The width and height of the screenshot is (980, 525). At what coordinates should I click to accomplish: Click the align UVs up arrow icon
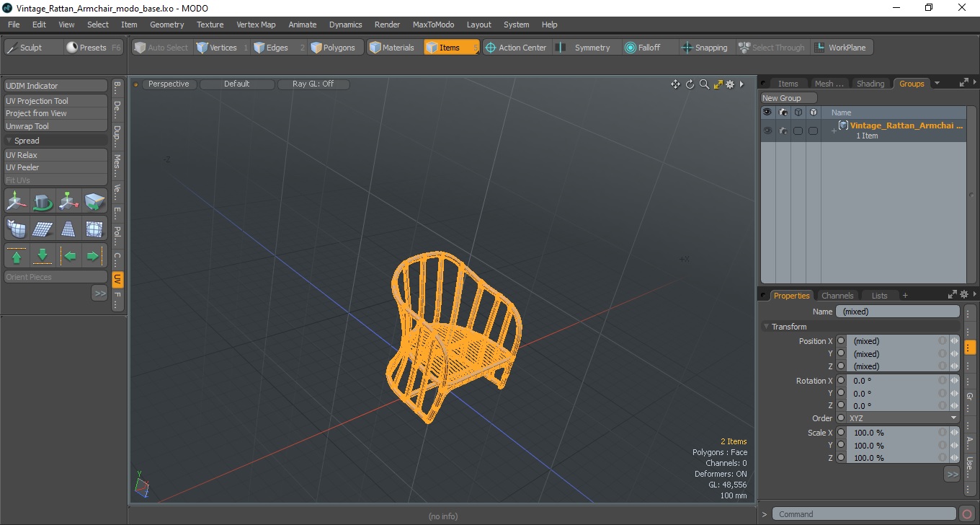pos(17,256)
